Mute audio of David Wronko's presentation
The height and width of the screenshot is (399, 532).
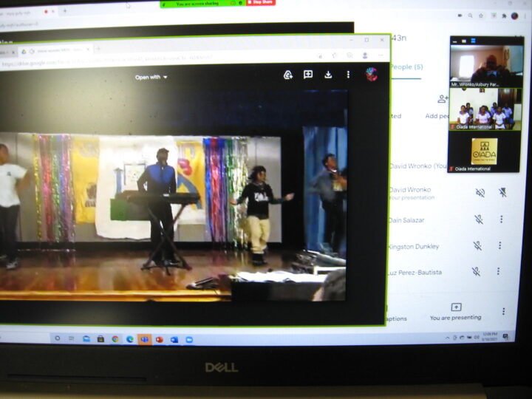pos(480,192)
